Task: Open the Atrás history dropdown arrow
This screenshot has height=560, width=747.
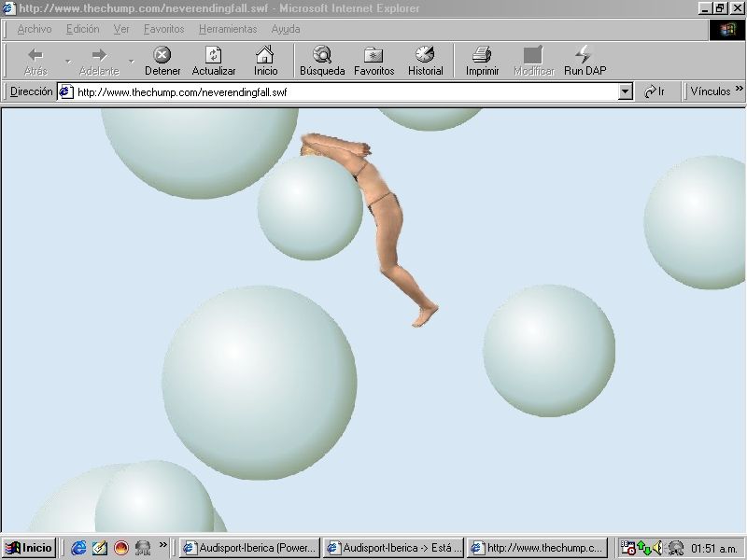Action: tap(68, 61)
